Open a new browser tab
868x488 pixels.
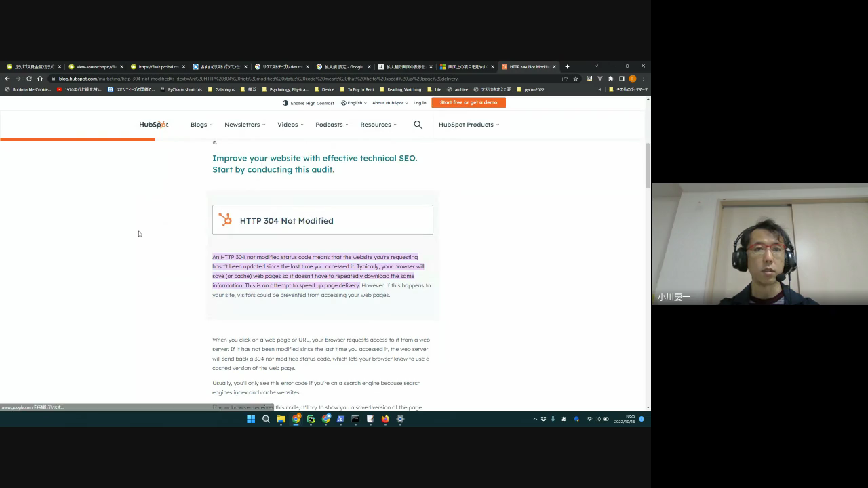pos(567,67)
